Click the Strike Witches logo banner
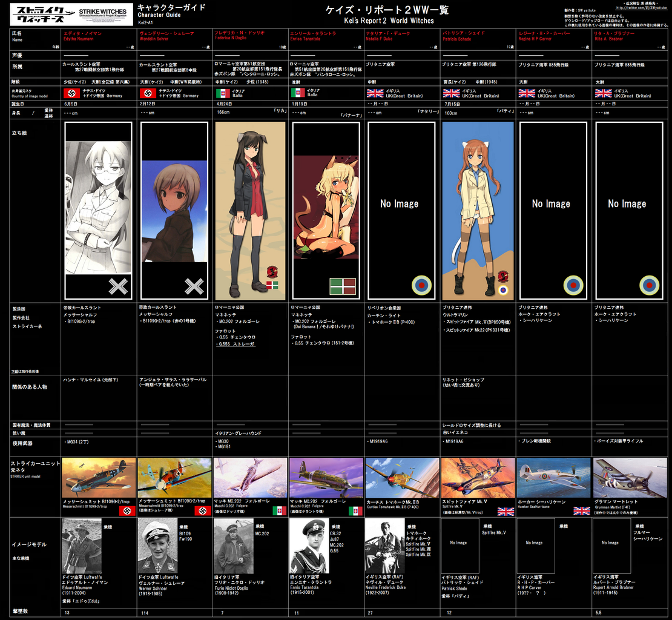Viewport: 672px width, 620px height. click(71, 15)
